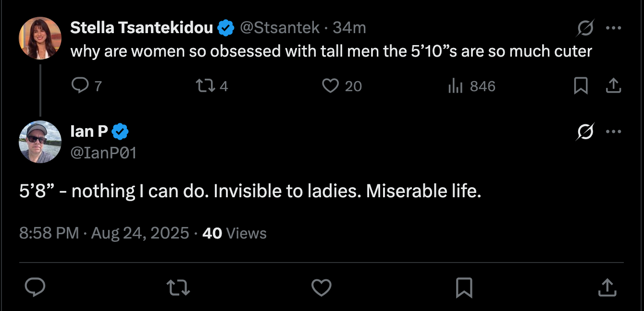Like Ian P's reply
Image resolution: width=644 pixels, height=311 pixels.
tap(321, 287)
